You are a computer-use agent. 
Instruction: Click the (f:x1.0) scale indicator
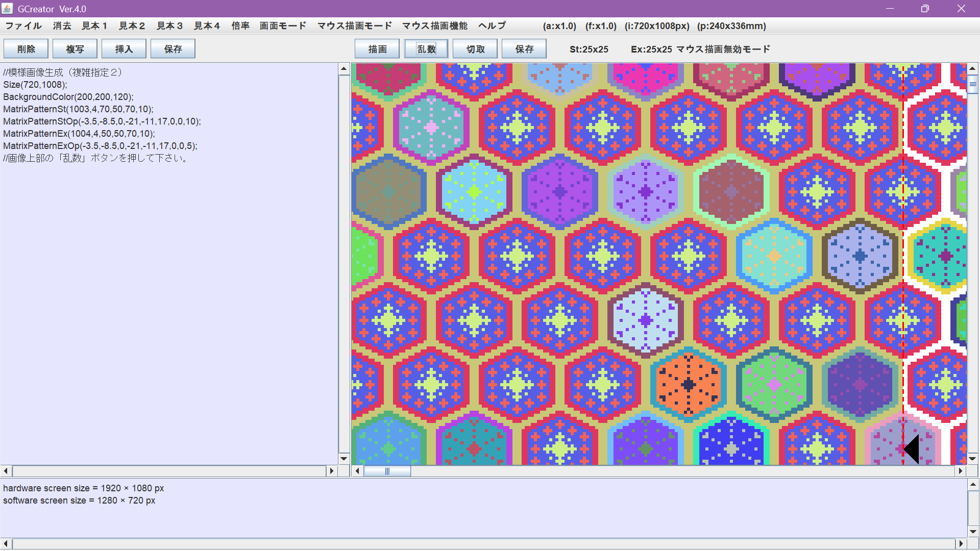coord(601,26)
